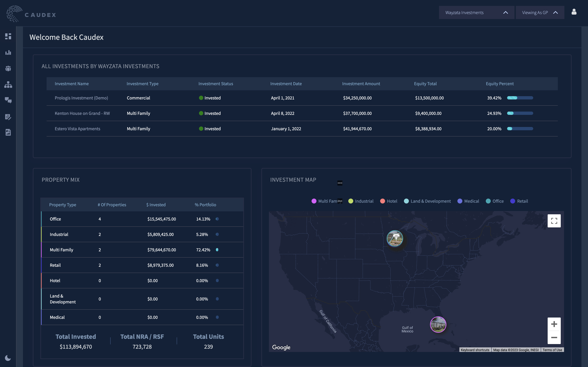Toggle fullscreen view on the map

coord(554,221)
